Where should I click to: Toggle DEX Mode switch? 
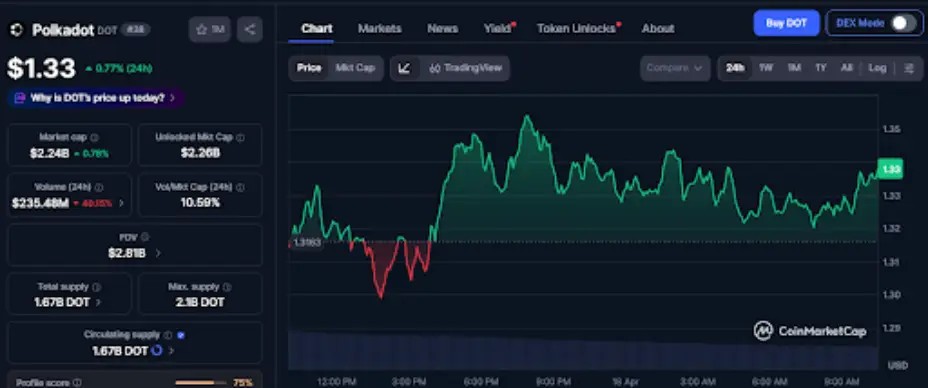tap(904, 23)
